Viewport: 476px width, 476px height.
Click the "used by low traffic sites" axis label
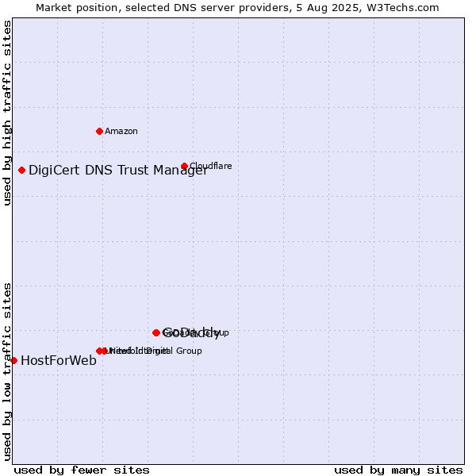7,372
